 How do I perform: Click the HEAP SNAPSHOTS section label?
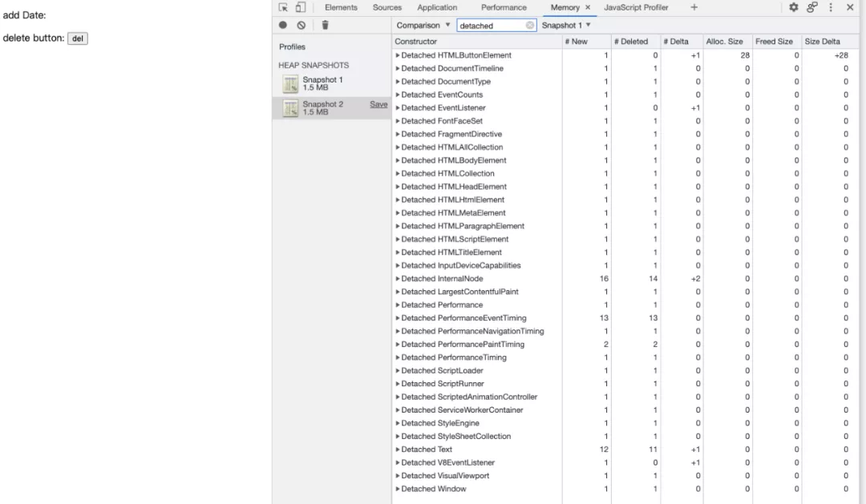click(x=314, y=65)
